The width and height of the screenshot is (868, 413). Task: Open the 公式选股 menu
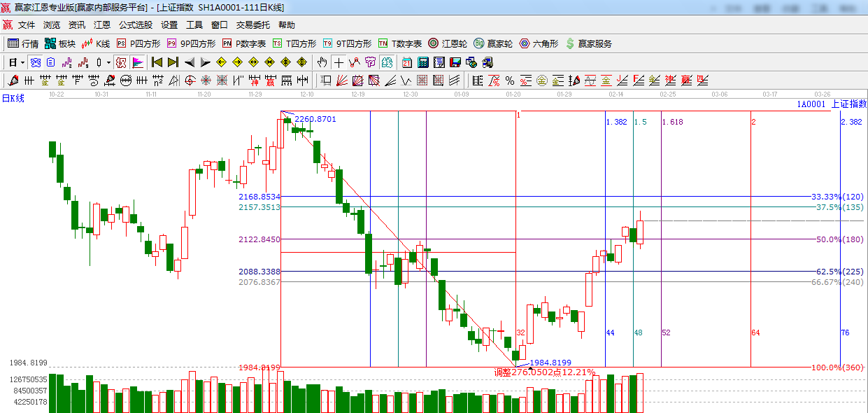(136, 24)
